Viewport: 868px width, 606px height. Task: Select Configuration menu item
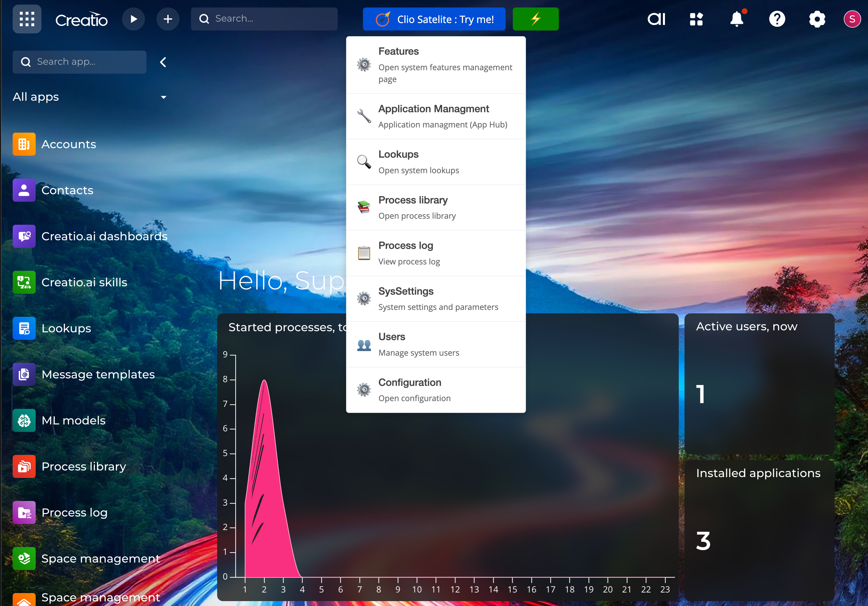(x=436, y=390)
